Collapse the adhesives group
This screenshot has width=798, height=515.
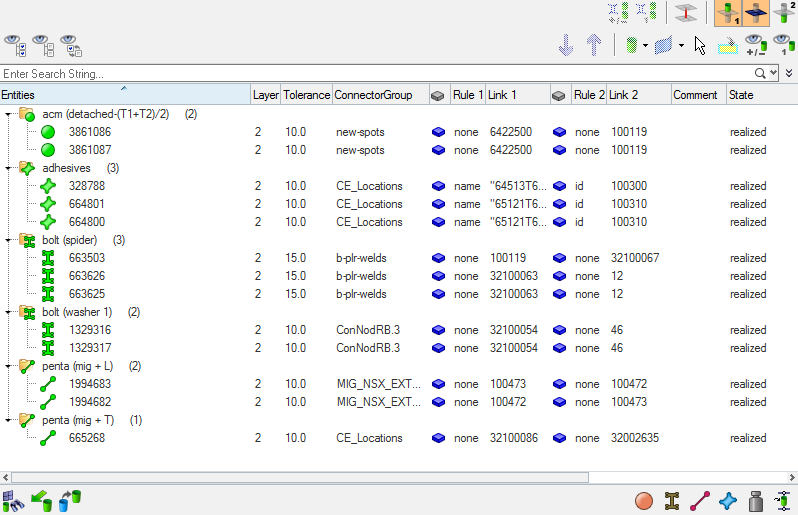[9, 168]
